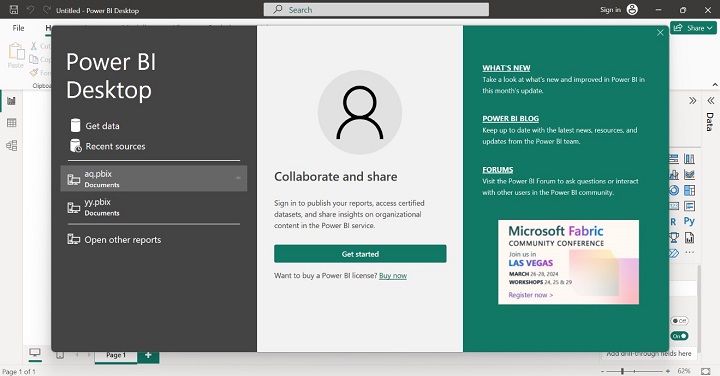Select the line and column combo chart icon
The image size is (720, 376).
[674, 174]
